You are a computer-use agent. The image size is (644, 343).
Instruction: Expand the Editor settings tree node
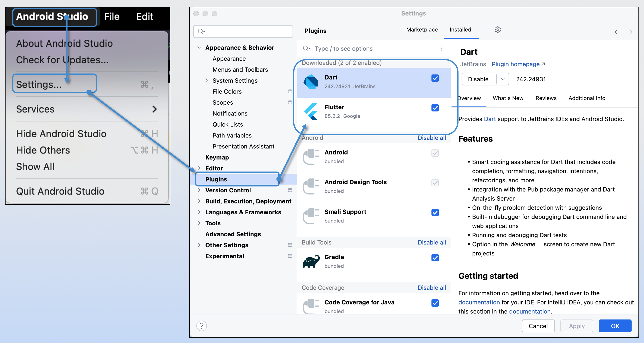tap(199, 168)
